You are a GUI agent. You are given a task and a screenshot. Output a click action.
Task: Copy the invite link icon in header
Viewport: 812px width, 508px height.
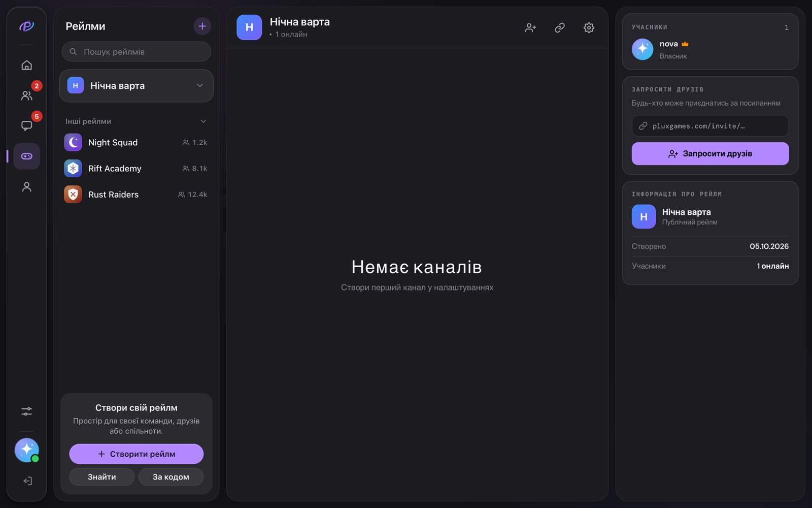(x=559, y=27)
